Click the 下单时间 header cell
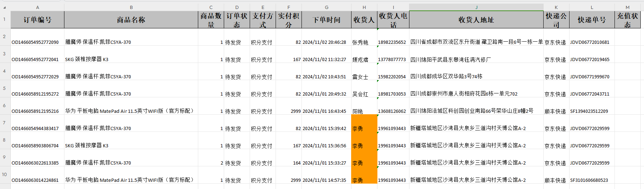Screen dimensions: 644x189 click(326, 20)
